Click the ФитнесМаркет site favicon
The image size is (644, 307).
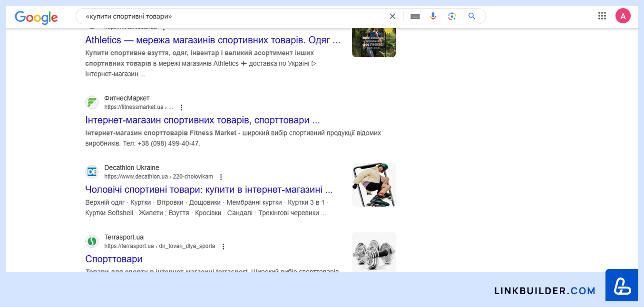point(92,102)
